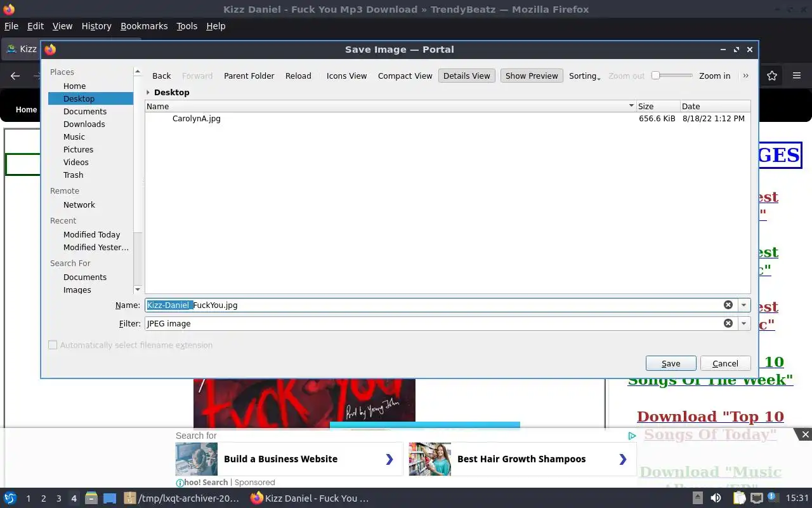Click the AdChoices icon on the ad
Image resolution: width=812 pixels, height=508 pixels.
pyautogui.click(x=632, y=436)
